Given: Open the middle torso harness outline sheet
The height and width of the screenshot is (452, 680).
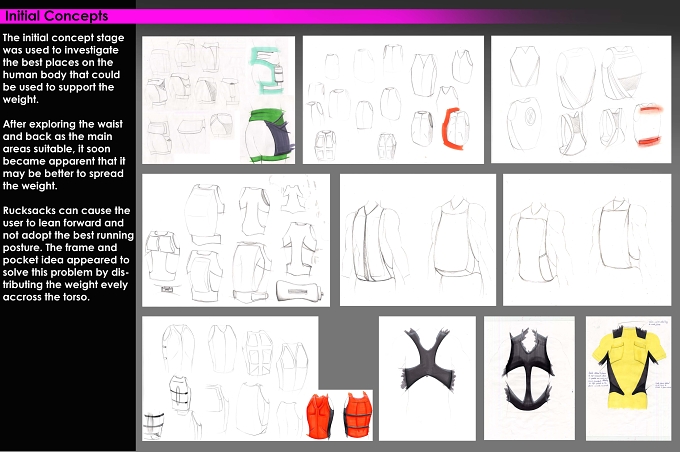Looking at the screenshot, I should point(418,240).
